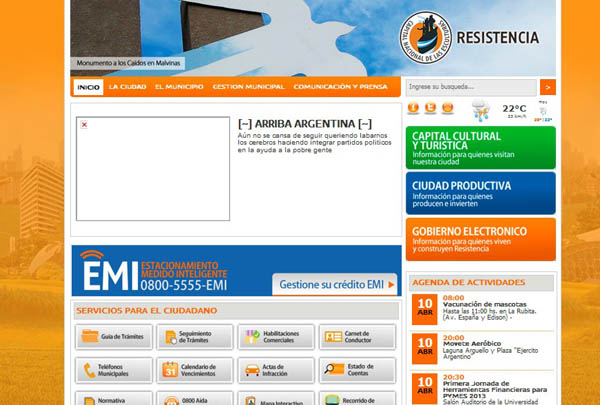The height and width of the screenshot is (405, 600).
Task: Open the Twitter social icon
Action: (x=430, y=108)
